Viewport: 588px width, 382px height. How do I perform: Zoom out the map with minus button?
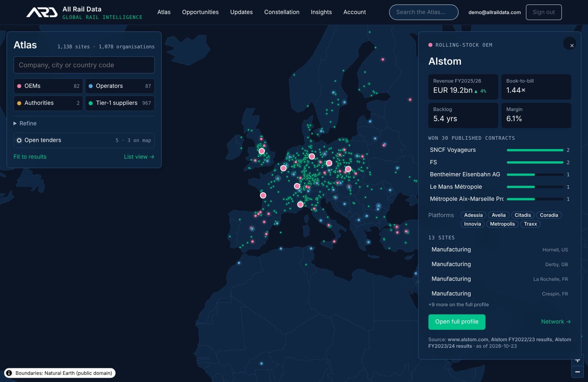coord(578,372)
